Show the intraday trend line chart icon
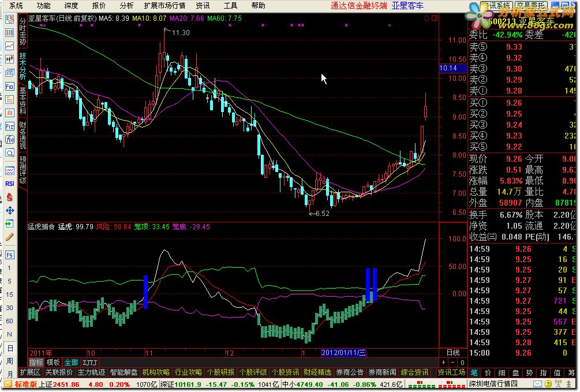 (x=10, y=46)
